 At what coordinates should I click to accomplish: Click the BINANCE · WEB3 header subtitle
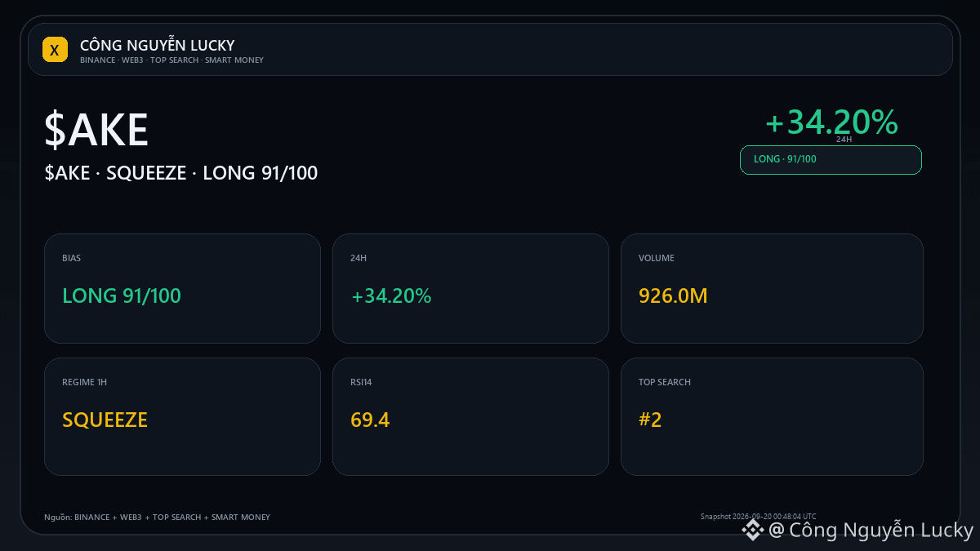tap(171, 60)
